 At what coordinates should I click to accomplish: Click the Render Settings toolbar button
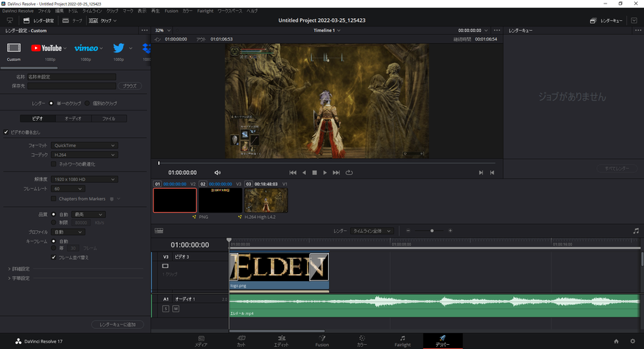click(x=38, y=20)
